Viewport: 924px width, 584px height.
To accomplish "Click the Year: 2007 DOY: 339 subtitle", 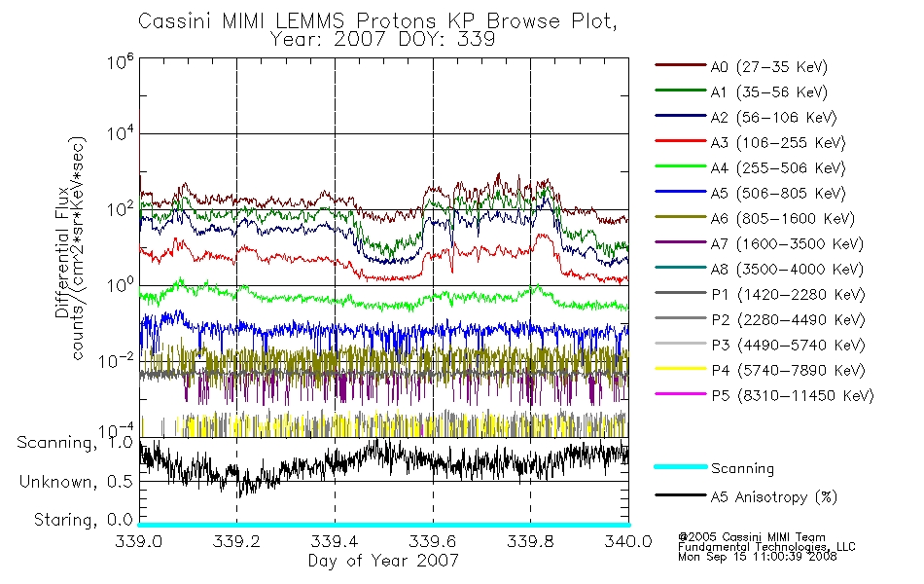I will click(382, 39).
